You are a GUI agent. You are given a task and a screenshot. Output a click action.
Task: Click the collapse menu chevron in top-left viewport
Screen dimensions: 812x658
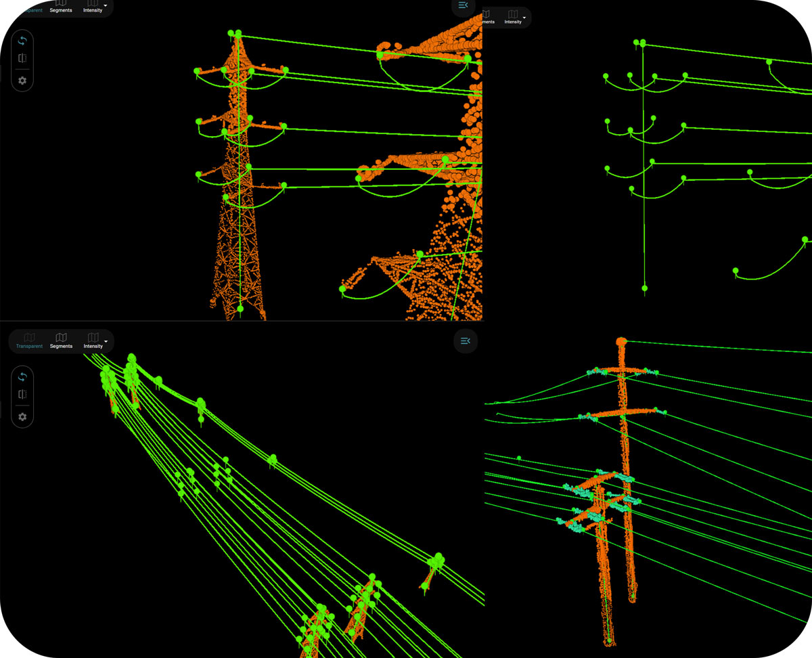click(463, 5)
